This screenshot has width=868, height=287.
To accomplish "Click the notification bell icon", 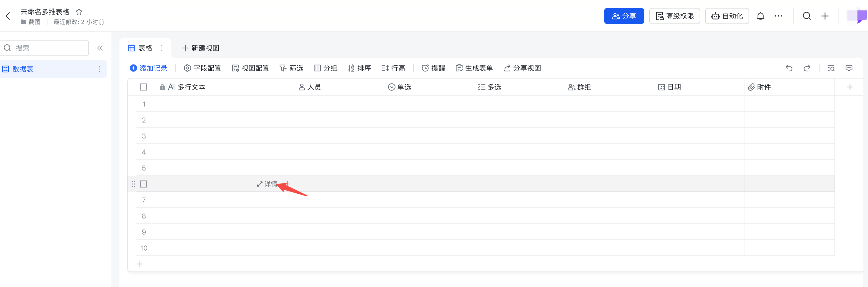I will [x=761, y=15].
